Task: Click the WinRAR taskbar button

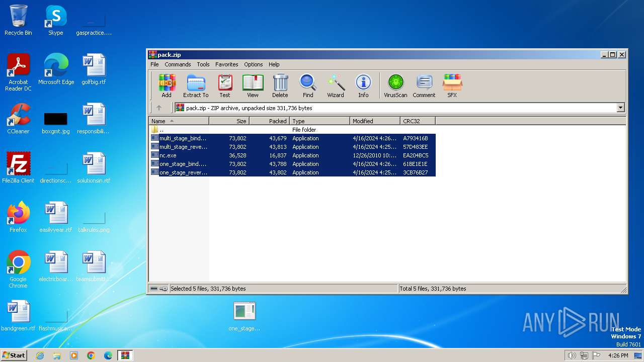Action: [x=125, y=355]
